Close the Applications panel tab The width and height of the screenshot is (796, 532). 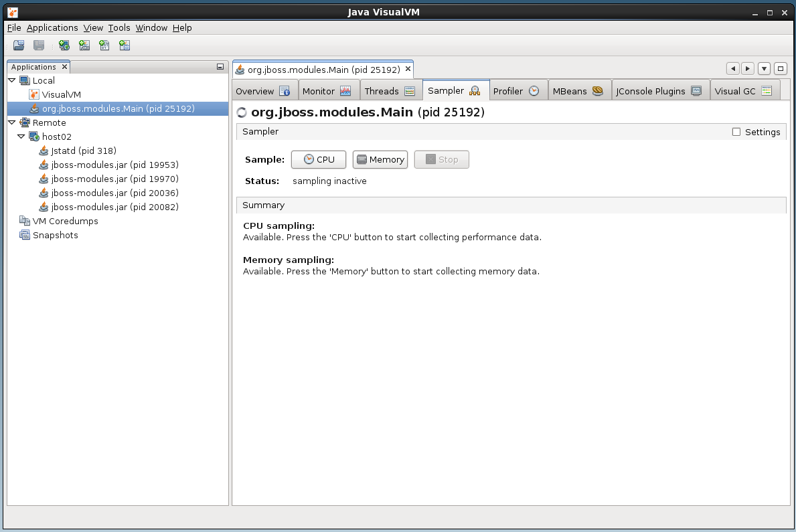[64, 66]
